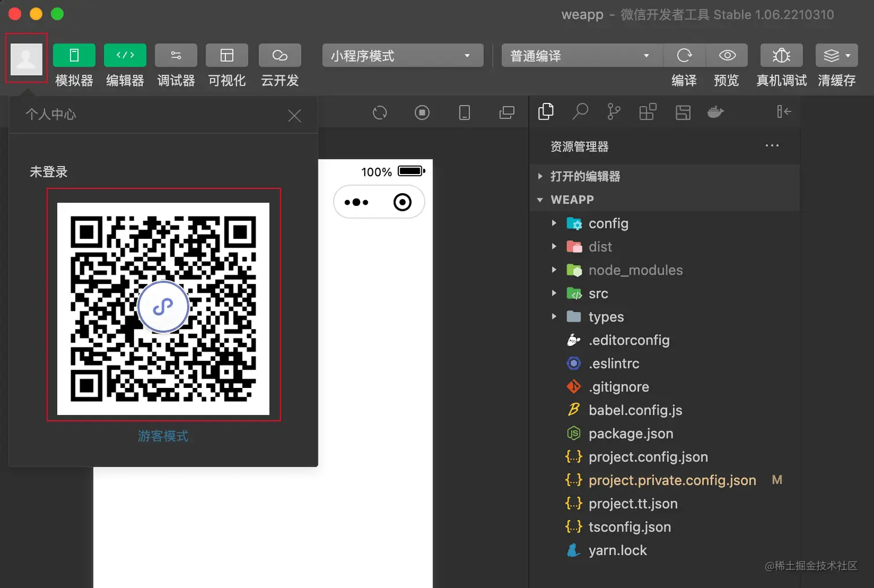Close the 个人中心 panel
The height and width of the screenshot is (588, 874).
295,116
